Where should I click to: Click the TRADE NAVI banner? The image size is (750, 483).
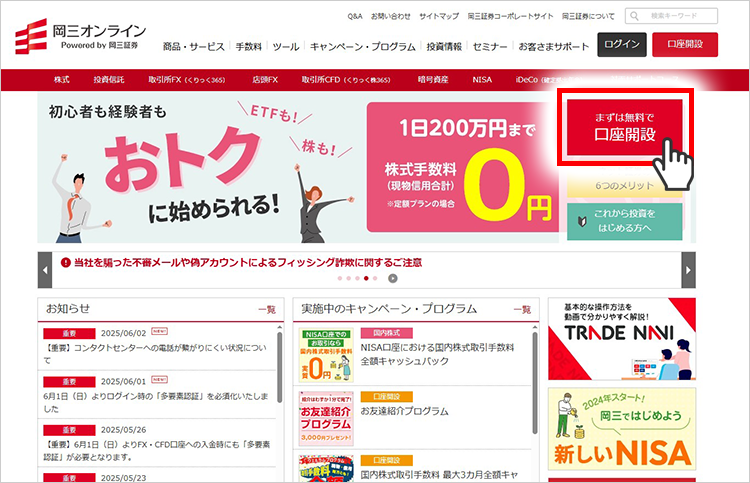(622, 339)
